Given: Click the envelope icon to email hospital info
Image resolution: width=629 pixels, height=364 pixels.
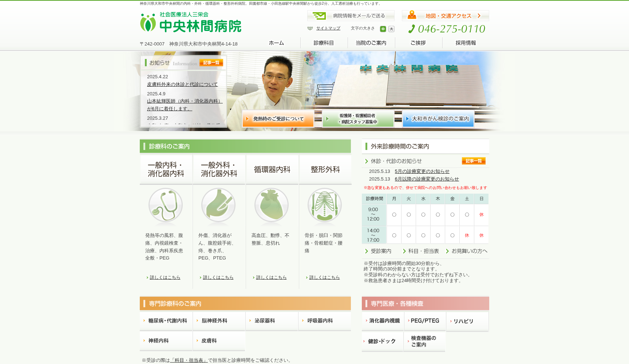Looking at the screenshot, I should pyautogui.click(x=319, y=16).
